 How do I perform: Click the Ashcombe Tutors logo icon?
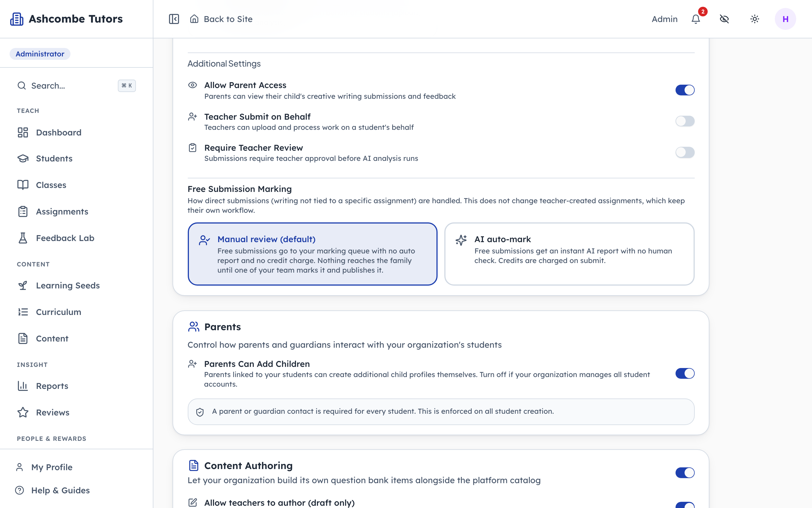click(17, 19)
